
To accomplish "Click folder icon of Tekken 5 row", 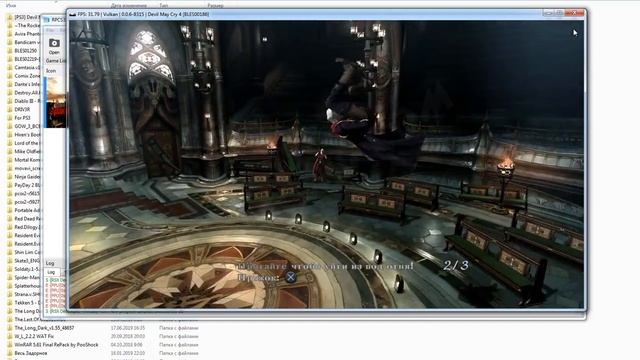I will tap(9, 303).
